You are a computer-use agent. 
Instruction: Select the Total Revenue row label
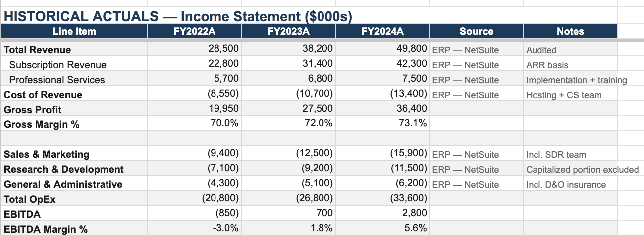(x=37, y=50)
